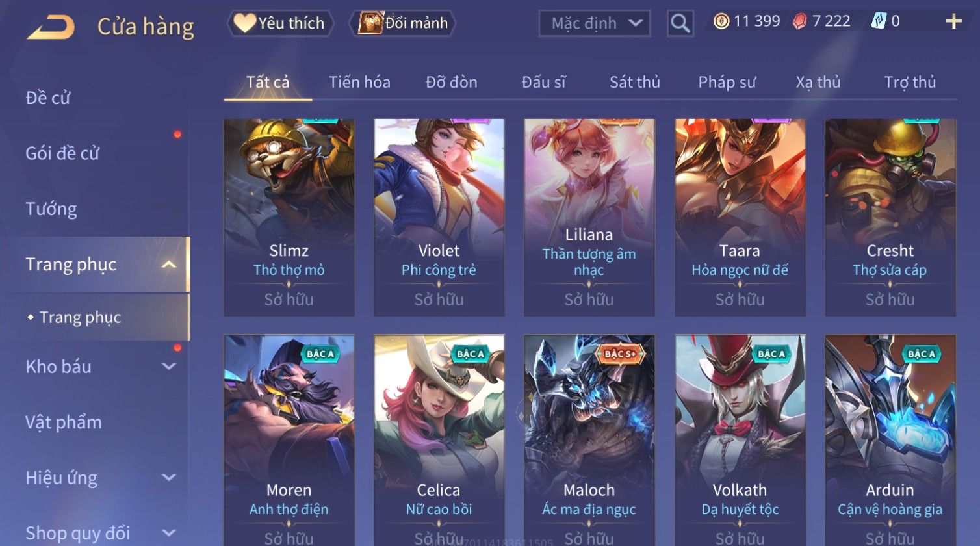Open the search magnifier icon
Screen dimensions: 980x546
tap(680, 23)
